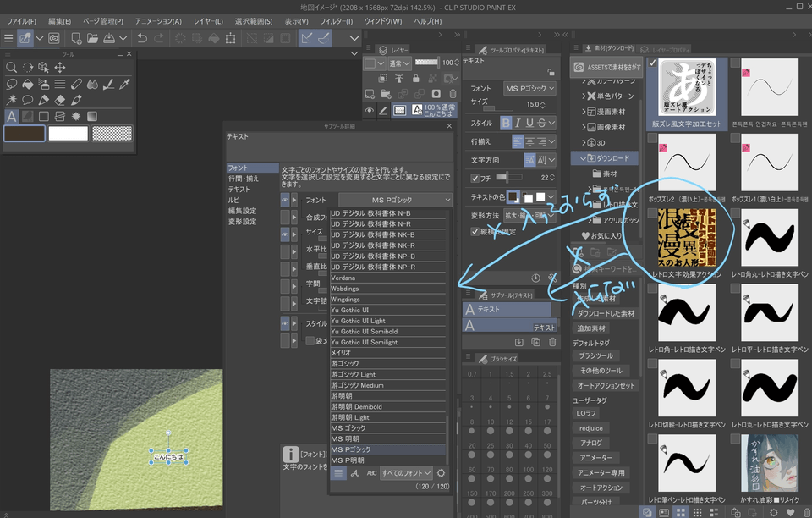Viewport: 812px width, 518px height.
Task: Select the white sub color swatch
Action: (x=68, y=133)
